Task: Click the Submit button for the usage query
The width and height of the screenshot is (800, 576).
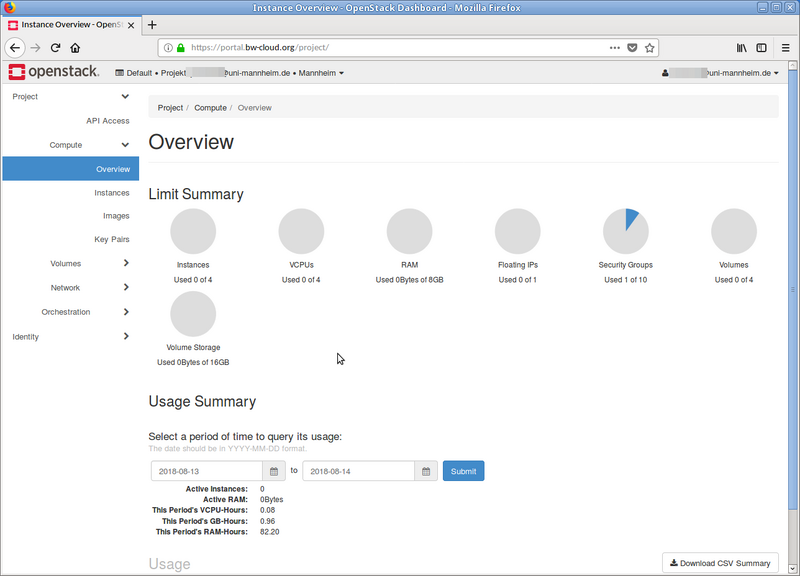Action: 463,470
